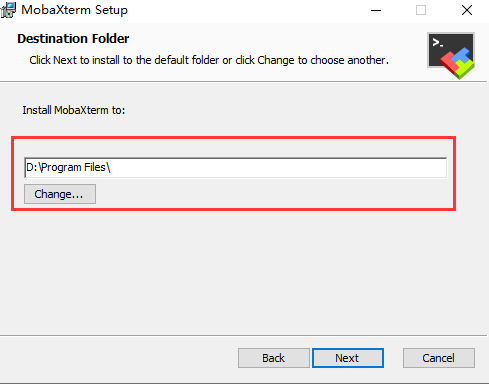Click the MobaXterm Setup title text

(x=74, y=10)
